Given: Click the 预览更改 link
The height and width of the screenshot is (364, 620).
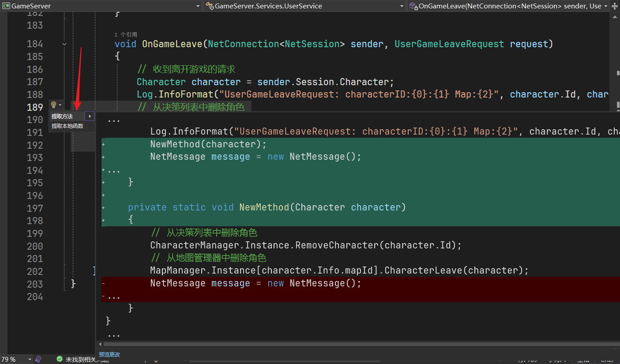Looking at the screenshot, I should coord(109,354).
